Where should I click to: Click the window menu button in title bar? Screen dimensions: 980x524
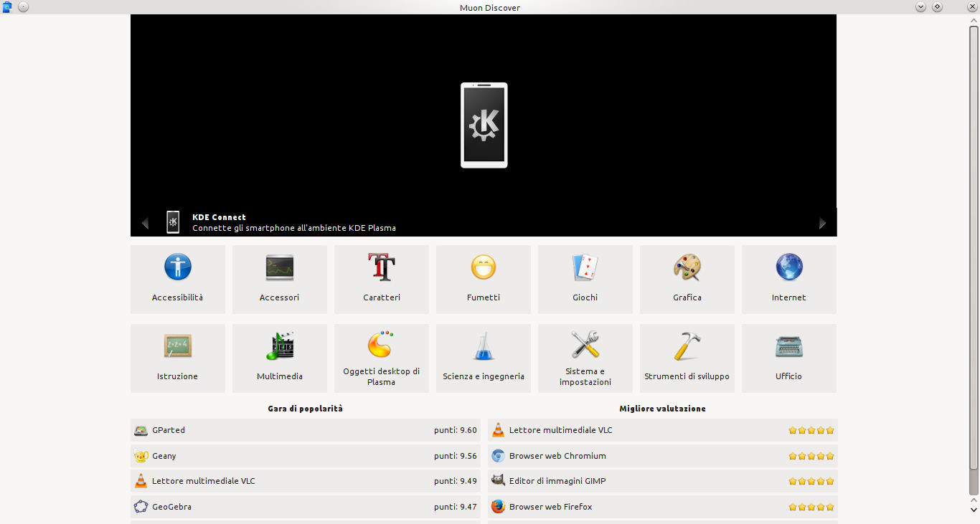click(23, 7)
